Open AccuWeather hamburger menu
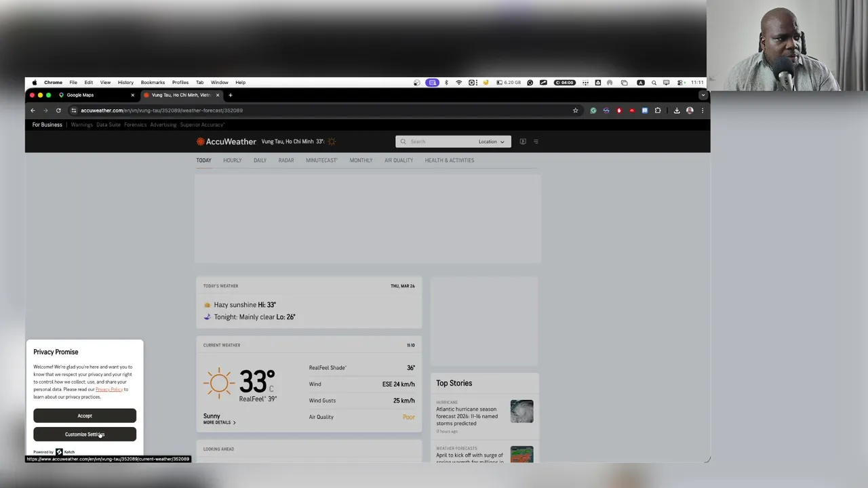The width and height of the screenshot is (868, 488). click(536, 142)
